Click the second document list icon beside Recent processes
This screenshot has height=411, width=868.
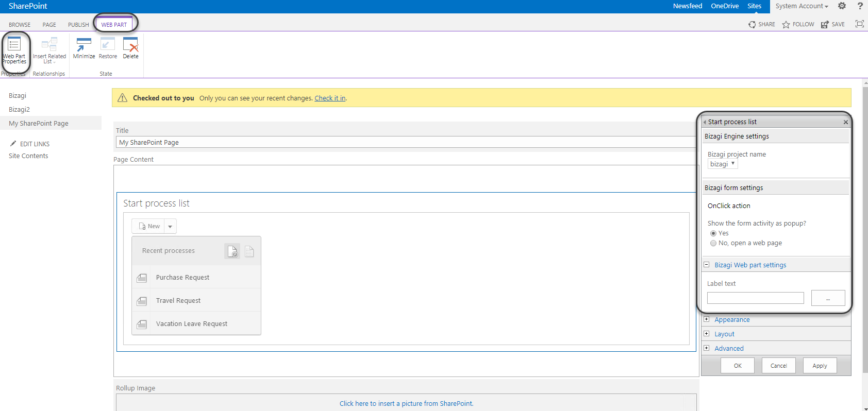pyautogui.click(x=249, y=251)
